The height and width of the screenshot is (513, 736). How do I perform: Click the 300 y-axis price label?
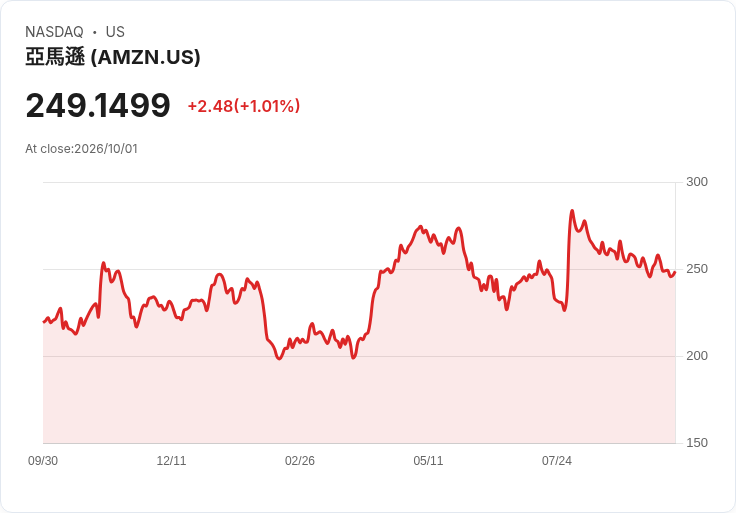tap(697, 182)
